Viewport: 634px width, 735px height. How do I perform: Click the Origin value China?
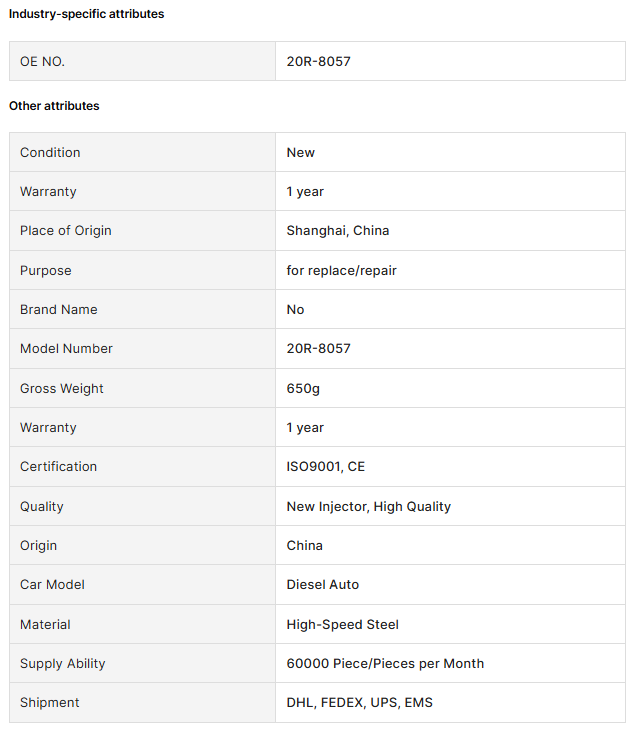pos(304,546)
